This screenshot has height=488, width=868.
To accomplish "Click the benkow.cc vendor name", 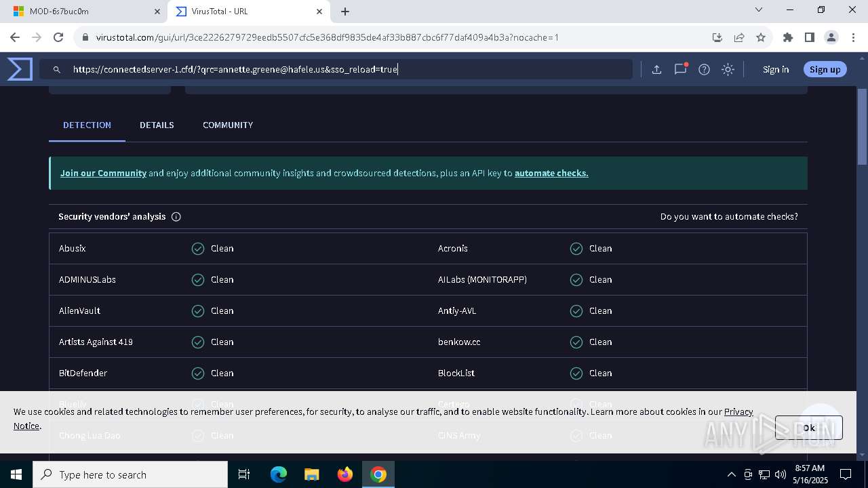I will [459, 342].
